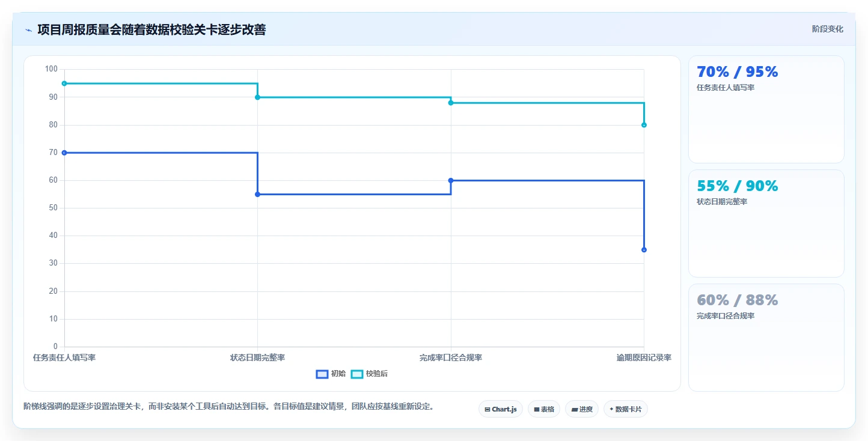868x441 pixels.
Task: Click the 表格 tag pill
Action: point(544,409)
